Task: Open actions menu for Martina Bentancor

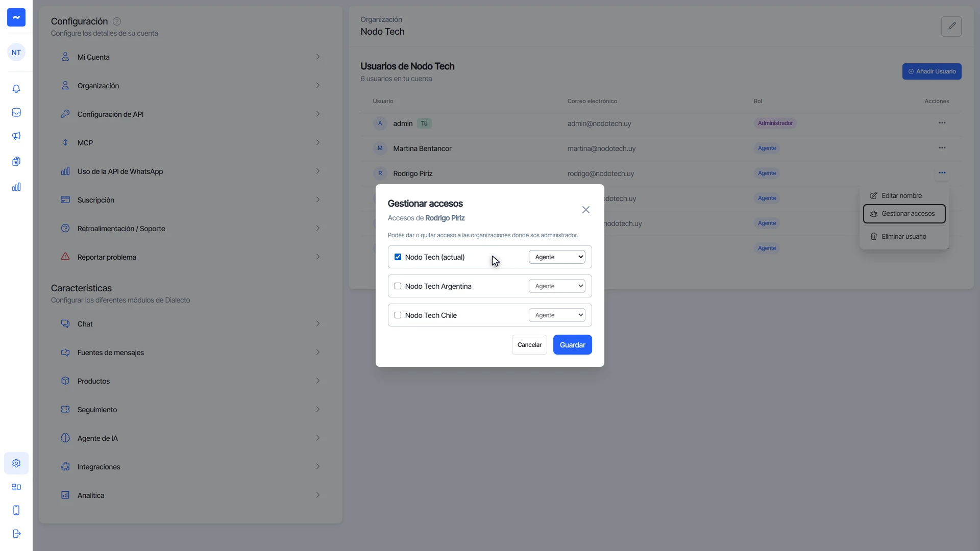Action: point(942,148)
